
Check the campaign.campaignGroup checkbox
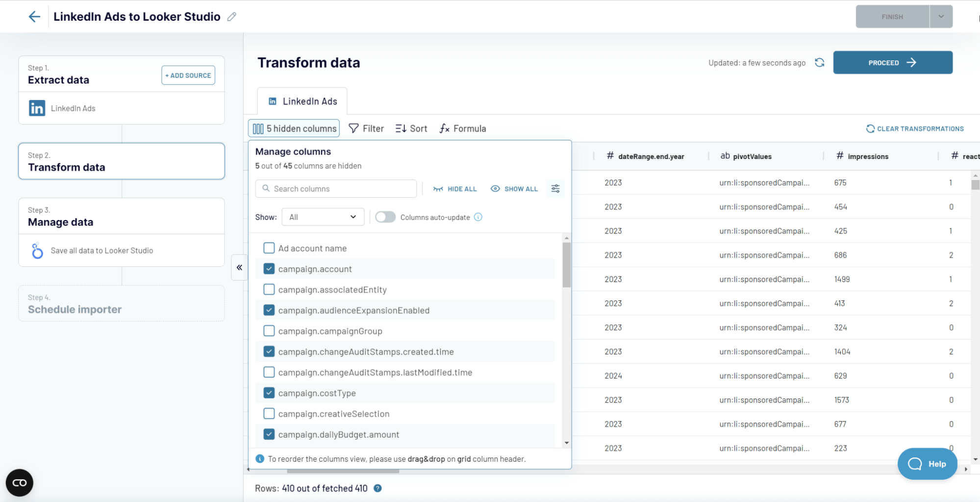[269, 331]
